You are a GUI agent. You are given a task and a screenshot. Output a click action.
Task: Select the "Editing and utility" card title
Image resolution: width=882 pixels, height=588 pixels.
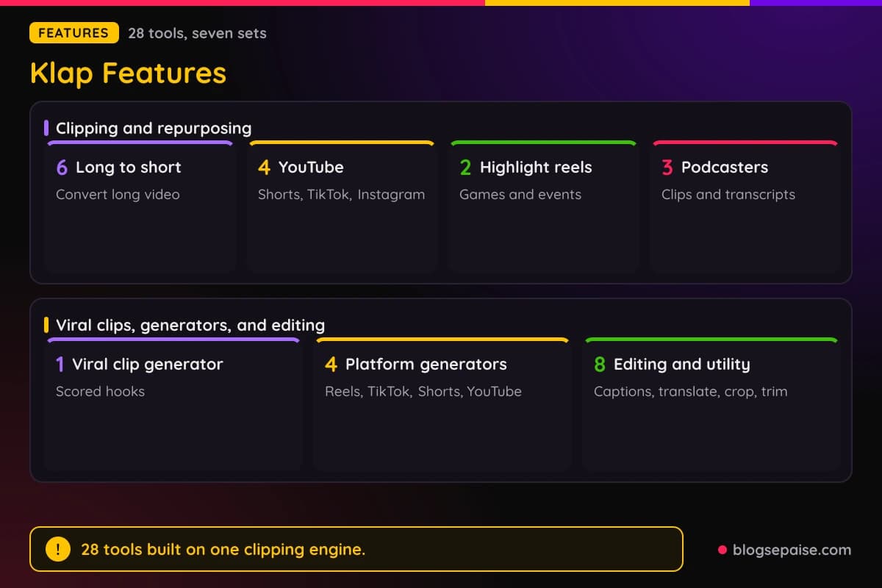click(682, 364)
